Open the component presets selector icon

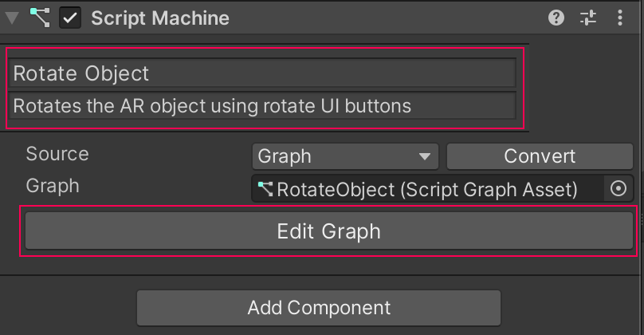(x=588, y=18)
